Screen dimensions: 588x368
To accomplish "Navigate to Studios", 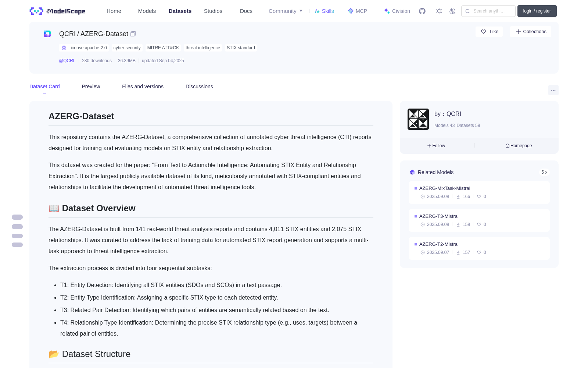I will coord(213,11).
